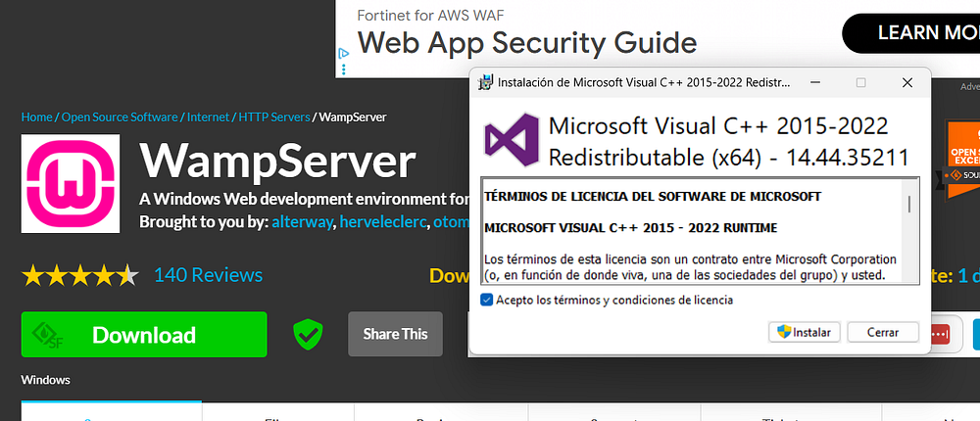Click the ad choices triangle icon
980x421 pixels.
point(343,54)
